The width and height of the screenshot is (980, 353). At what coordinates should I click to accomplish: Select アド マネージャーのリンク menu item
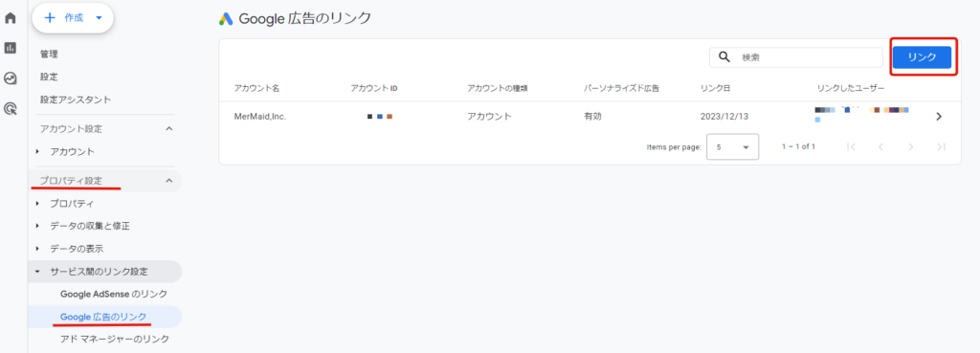(115, 339)
